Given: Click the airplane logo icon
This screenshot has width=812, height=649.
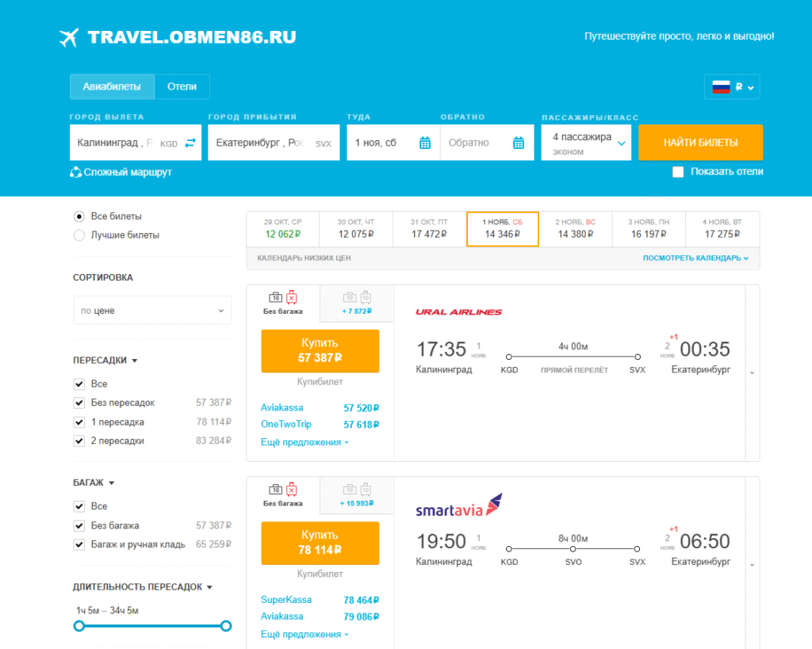Looking at the screenshot, I should click(x=70, y=37).
